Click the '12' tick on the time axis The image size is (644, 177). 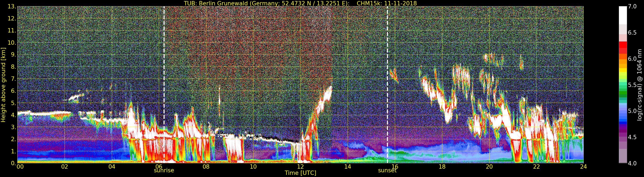[x=300, y=167]
